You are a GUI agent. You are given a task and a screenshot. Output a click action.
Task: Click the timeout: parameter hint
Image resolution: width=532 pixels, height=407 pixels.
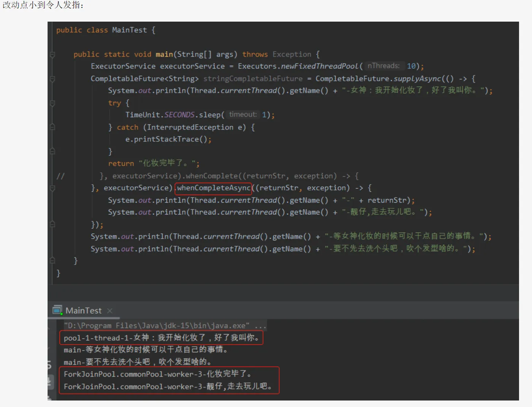tap(243, 115)
